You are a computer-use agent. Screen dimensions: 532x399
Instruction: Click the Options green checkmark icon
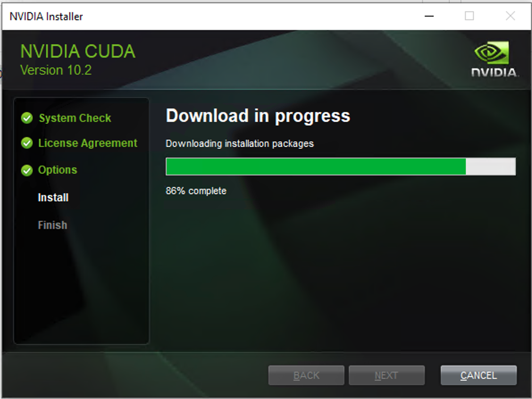click(x=27, y=170)
